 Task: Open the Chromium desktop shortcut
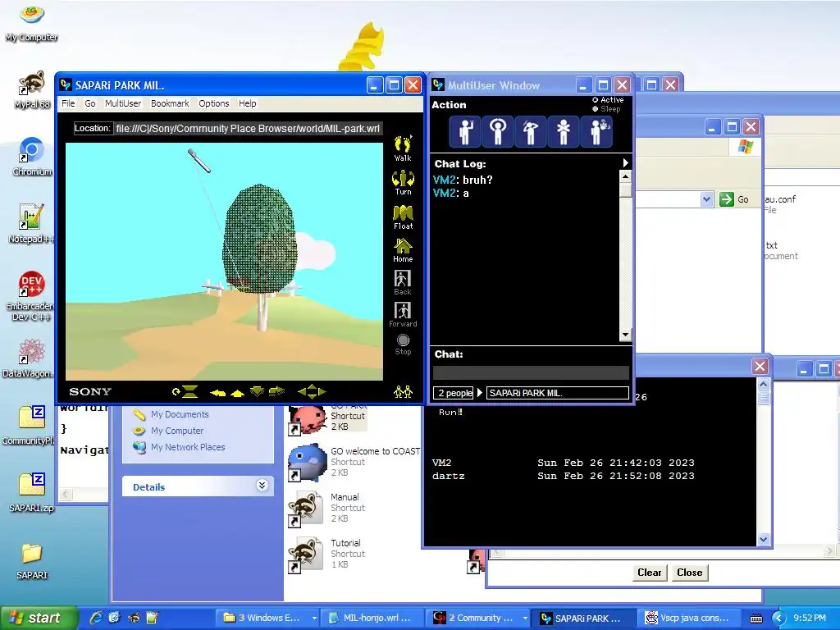click(32, 157)
